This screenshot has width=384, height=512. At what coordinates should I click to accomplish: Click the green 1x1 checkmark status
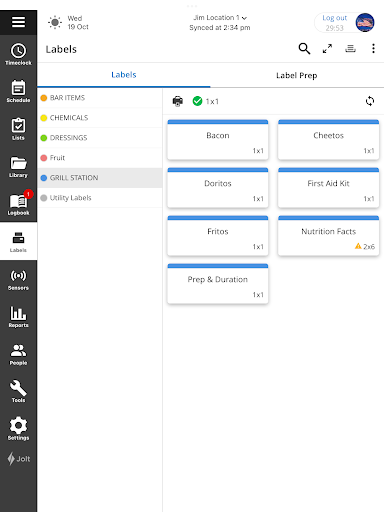pyautogui.click(x=206, y=101)
